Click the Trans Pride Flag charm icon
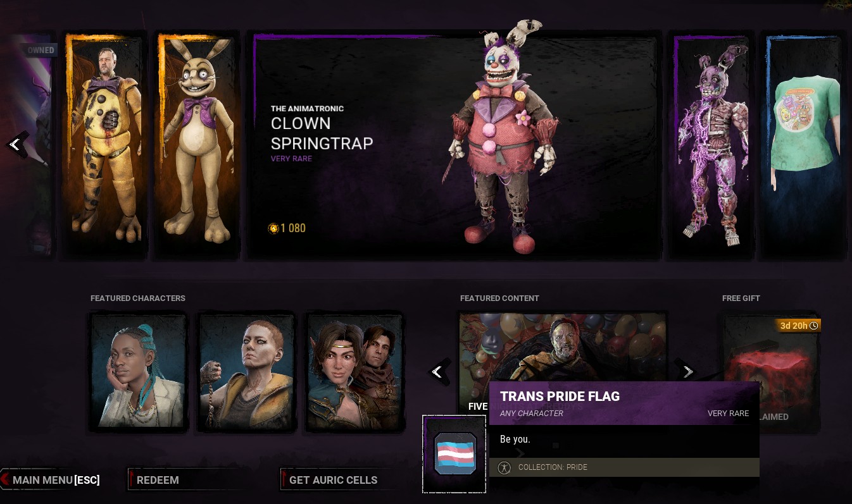The height and width of the screenshot is (504, 852). (454, 453)
